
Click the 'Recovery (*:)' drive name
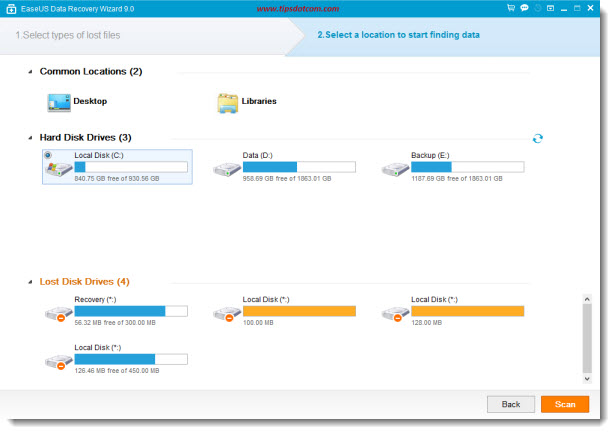tap(95, 300)
